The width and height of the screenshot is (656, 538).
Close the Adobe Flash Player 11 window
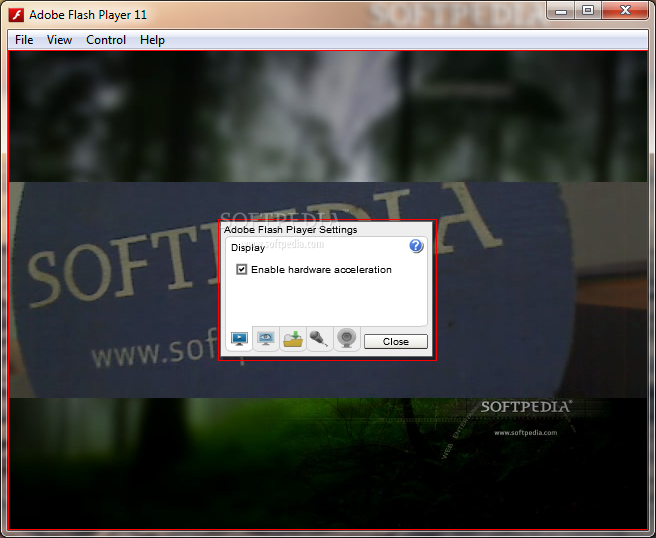coord(625,10)
